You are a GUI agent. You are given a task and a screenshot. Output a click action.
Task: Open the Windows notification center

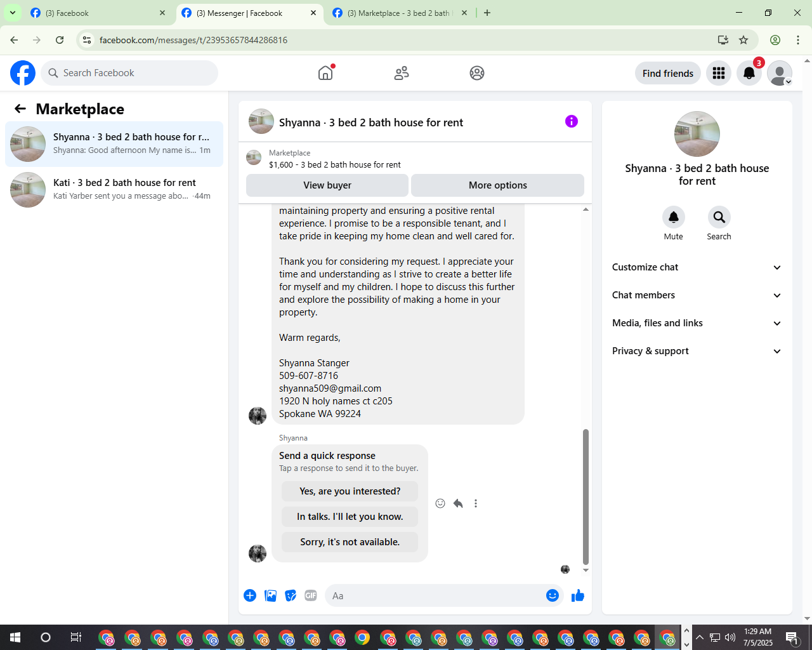coord(792,637)
